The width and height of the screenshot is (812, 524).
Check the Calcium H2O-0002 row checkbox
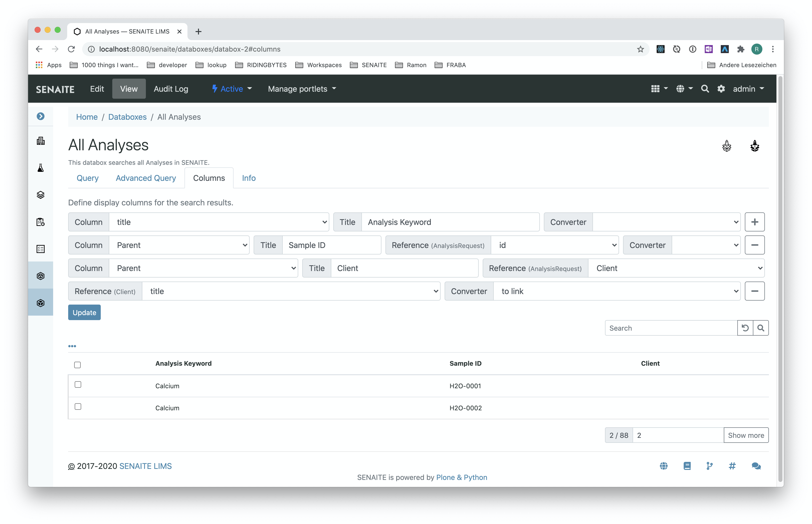[78, 406]
